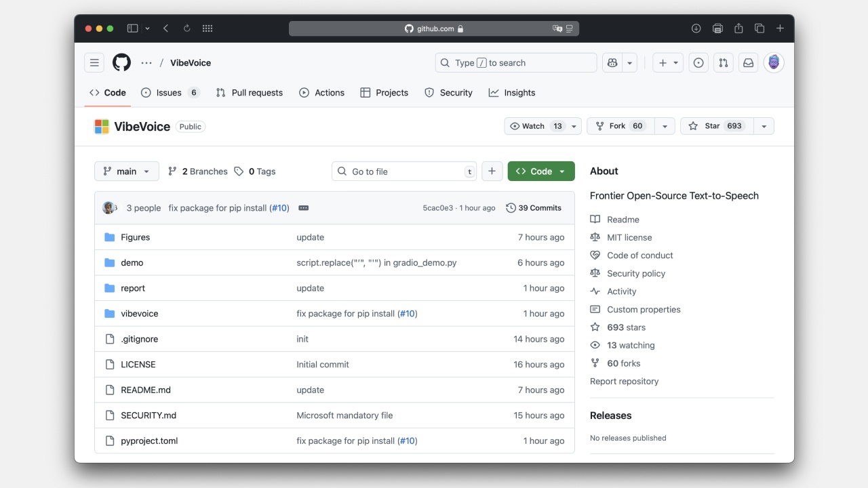
Task: Open the Star lists dropdown arrow
Action: point(764,126)
